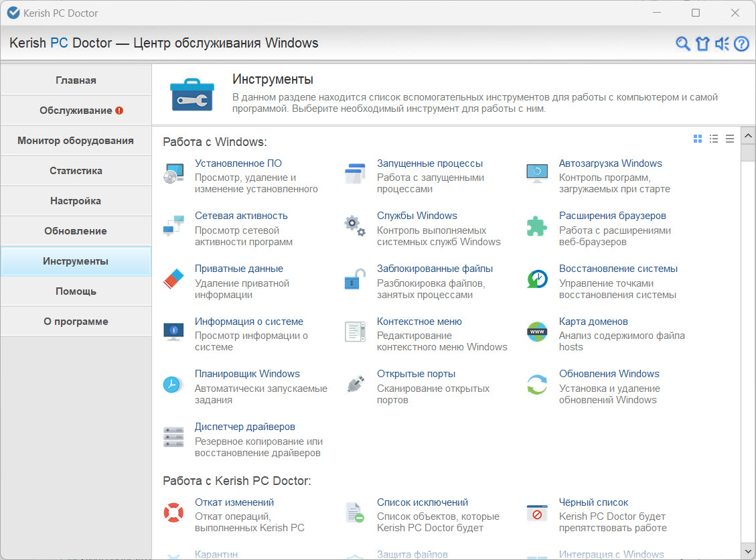Viewport: 756px width, 560px height.
Task: Click the Службы Windows gears icon
Action: point(355,226)
